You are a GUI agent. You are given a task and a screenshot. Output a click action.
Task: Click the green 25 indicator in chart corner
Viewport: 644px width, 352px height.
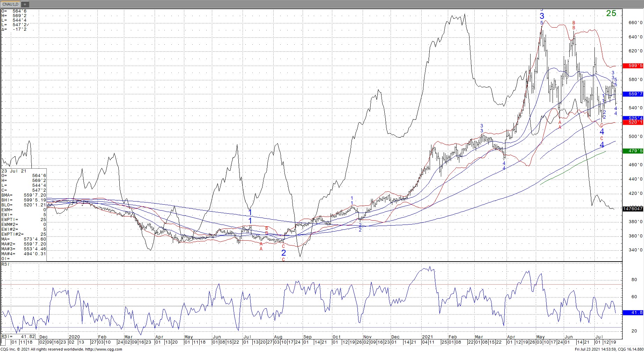611,14
